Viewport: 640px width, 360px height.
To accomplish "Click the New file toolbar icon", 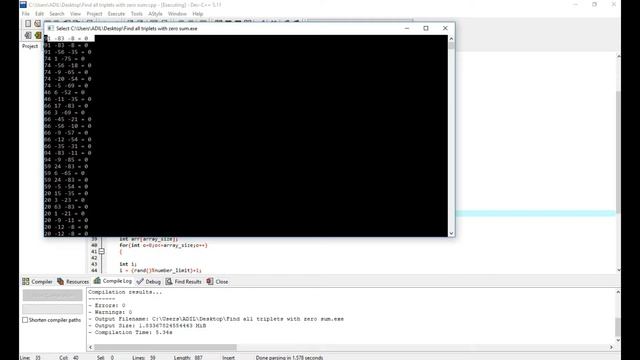I will (x=28, y=24).
